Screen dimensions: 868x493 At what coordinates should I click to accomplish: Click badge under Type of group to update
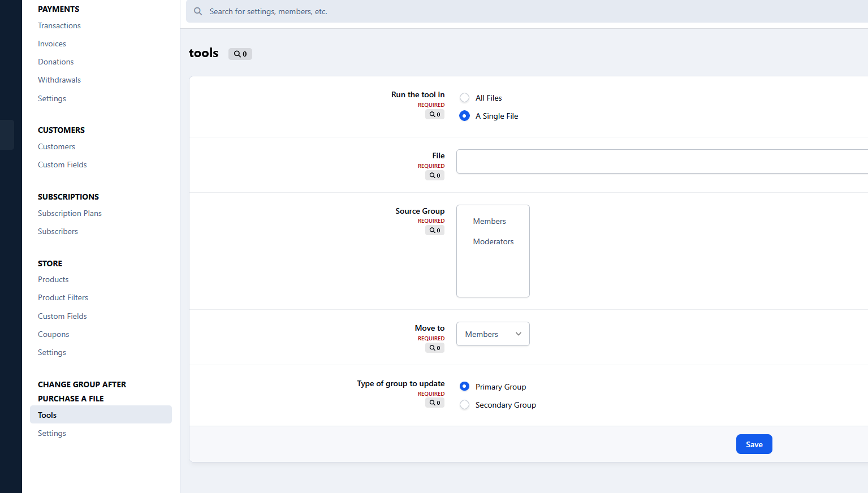(x=434, y=403)
